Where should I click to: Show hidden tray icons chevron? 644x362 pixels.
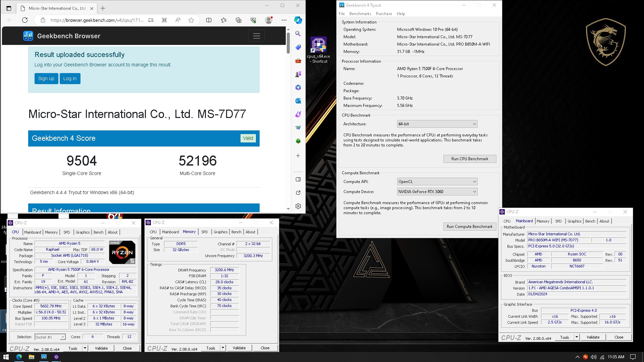(x=577, y=357)
